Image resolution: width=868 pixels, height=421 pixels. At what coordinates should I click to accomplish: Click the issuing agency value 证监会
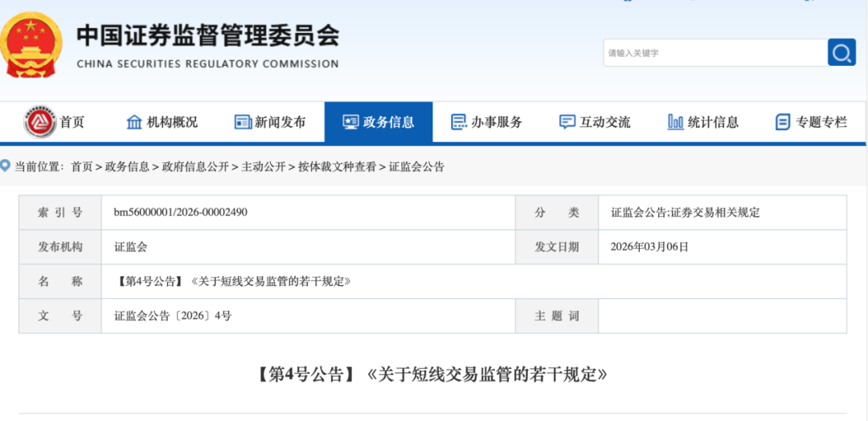[x=131, y=247]
